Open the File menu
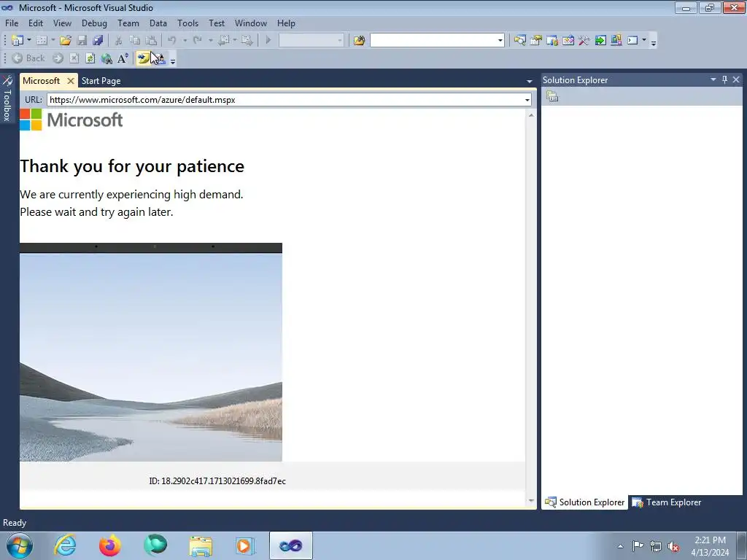 click(x=12, y=23)
